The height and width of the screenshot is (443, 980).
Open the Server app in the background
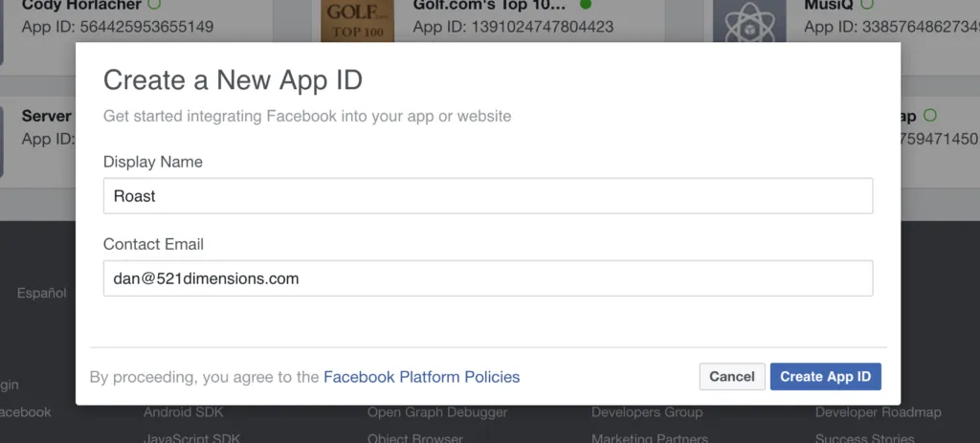pyautogui.click(x=46, y=116)
